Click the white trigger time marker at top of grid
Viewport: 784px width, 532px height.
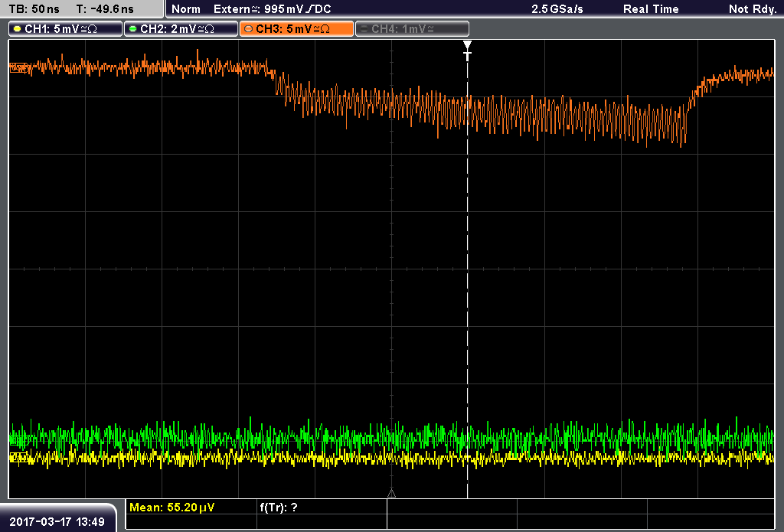468,51
